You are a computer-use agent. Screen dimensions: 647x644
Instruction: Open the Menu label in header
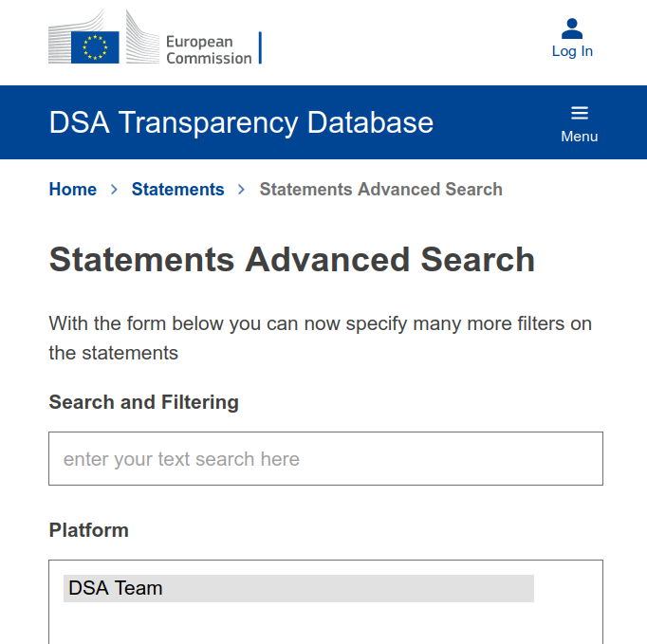pyautogui.click(x=580, y=137)
